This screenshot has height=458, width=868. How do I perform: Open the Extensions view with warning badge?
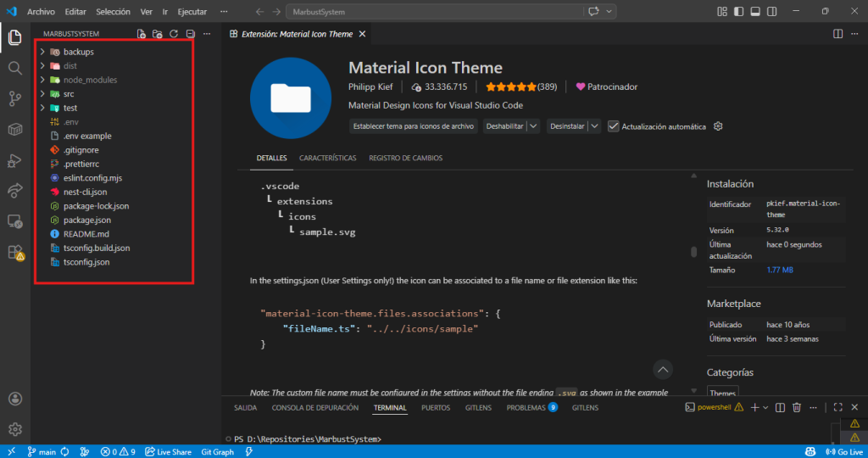pos(15,253)
